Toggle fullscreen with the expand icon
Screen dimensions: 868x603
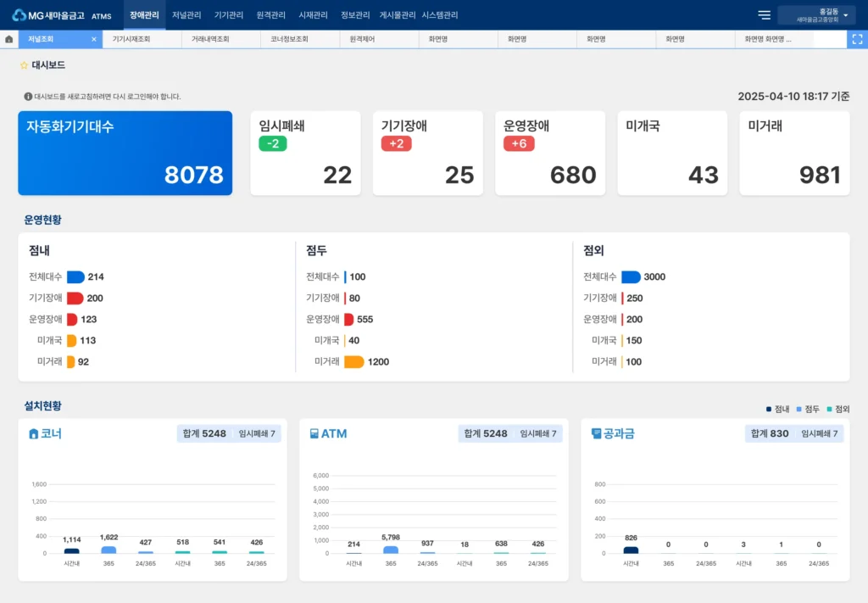coord(857,39)
